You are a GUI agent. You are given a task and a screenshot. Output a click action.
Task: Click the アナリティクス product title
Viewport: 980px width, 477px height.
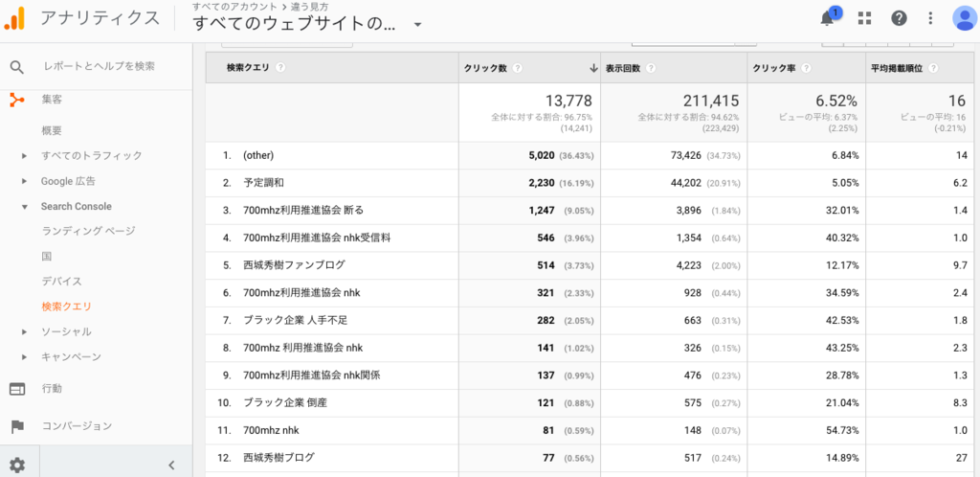click(x=100, y=18)
